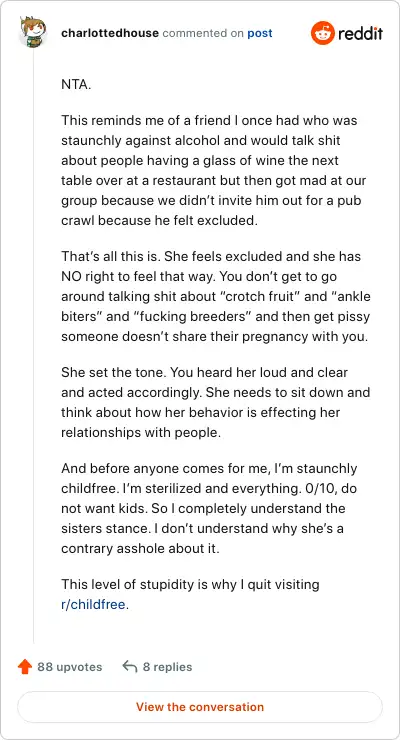Click the "88 upvotes" count label
The width and height of the screenshot is (400, 740).
pyautogui.click(x=70, y=667)
